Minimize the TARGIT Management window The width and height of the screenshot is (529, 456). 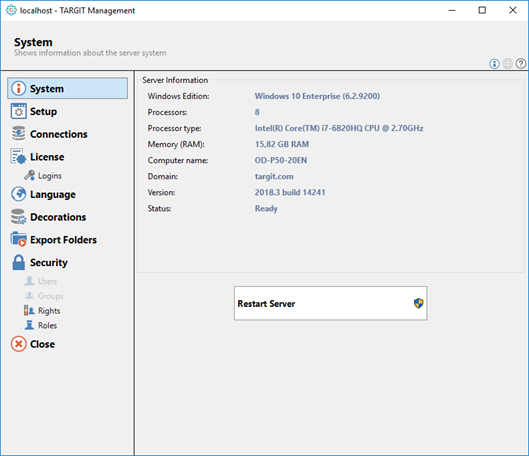click(x=452, y=10)
